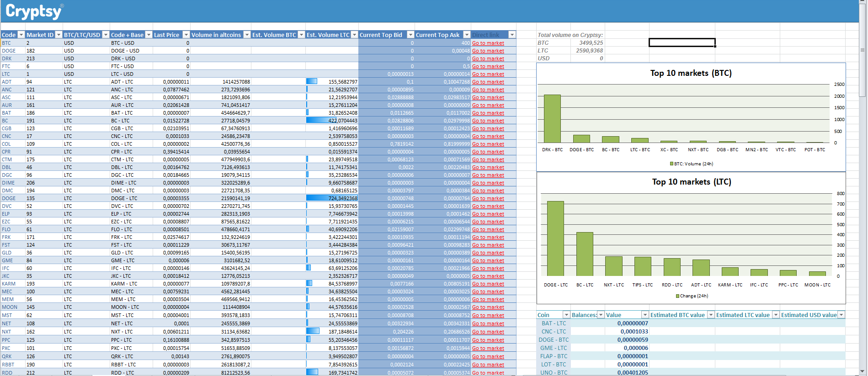
Task: Select the BTC total volume 3499,525 cell
Action: (587, 43)
